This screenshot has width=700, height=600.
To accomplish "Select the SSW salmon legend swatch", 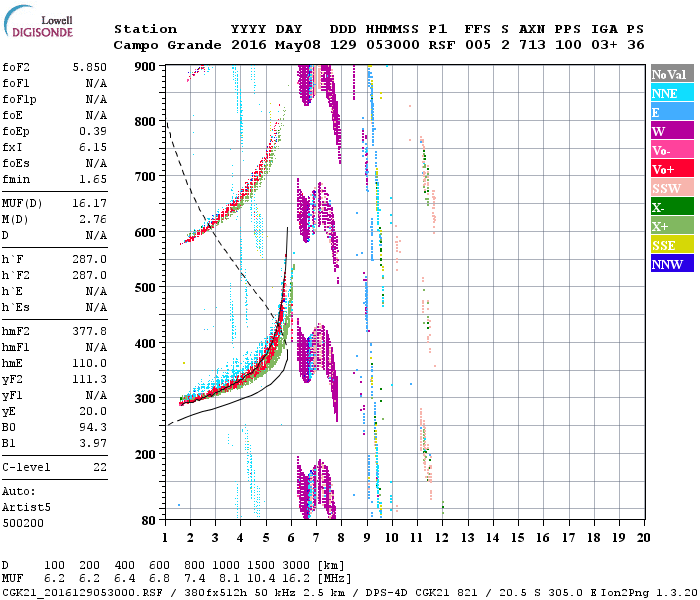I will tap(672, 188).
